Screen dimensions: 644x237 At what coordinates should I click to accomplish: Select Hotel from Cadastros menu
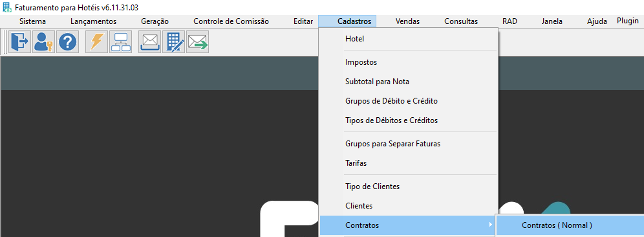coord(408,39)
